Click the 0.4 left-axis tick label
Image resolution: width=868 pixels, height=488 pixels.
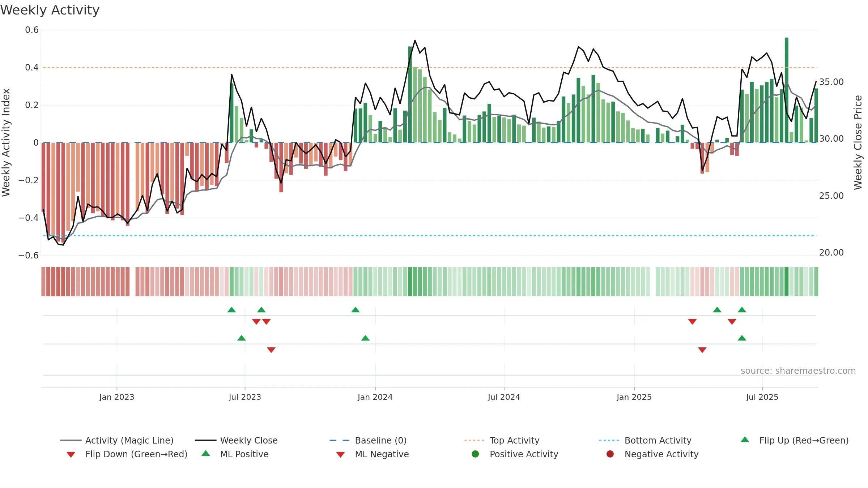pos(32,68)
